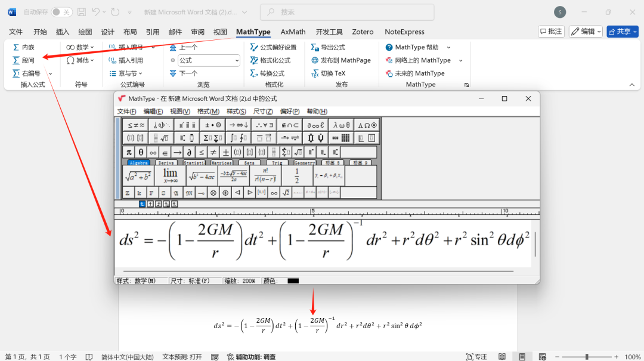Open the 格式(M) menu in MathType
The height and width of the screenshot is (361, 644).
tap(208, 112)
